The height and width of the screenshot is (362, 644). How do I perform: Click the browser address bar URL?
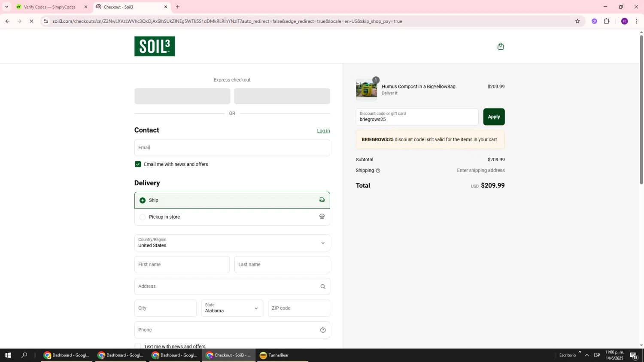point(227,21)
